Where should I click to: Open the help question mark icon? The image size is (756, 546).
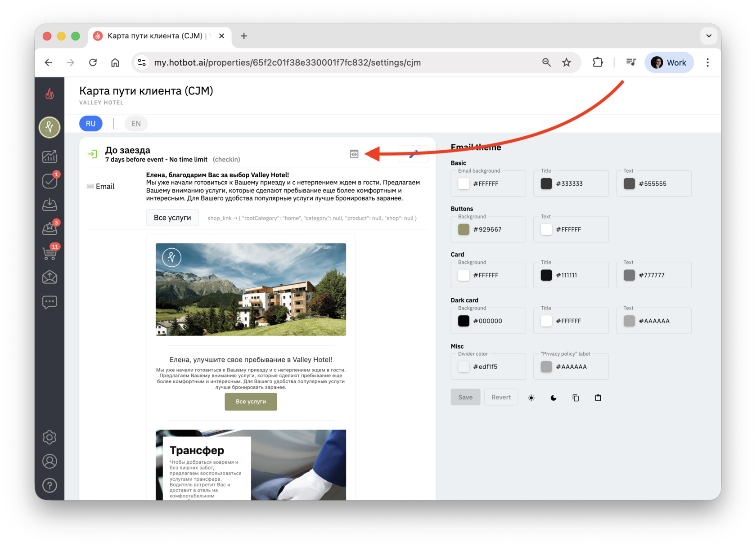[49, 486]
